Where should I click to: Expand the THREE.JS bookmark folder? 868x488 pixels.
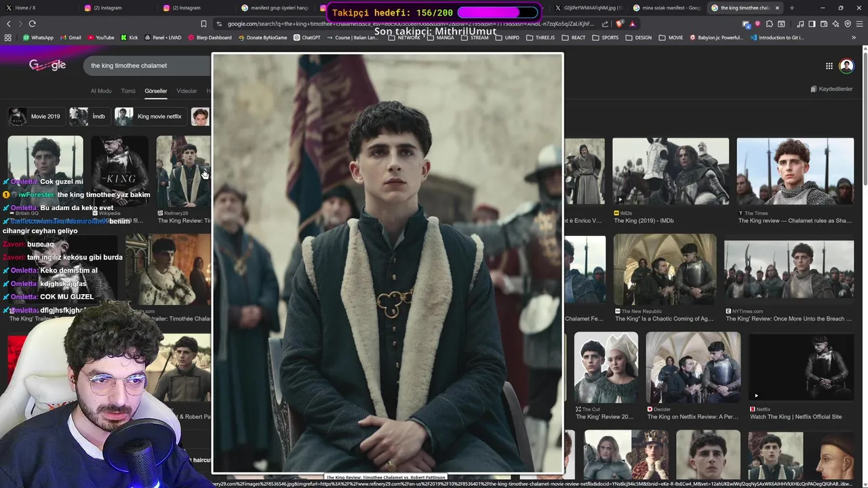540,37
